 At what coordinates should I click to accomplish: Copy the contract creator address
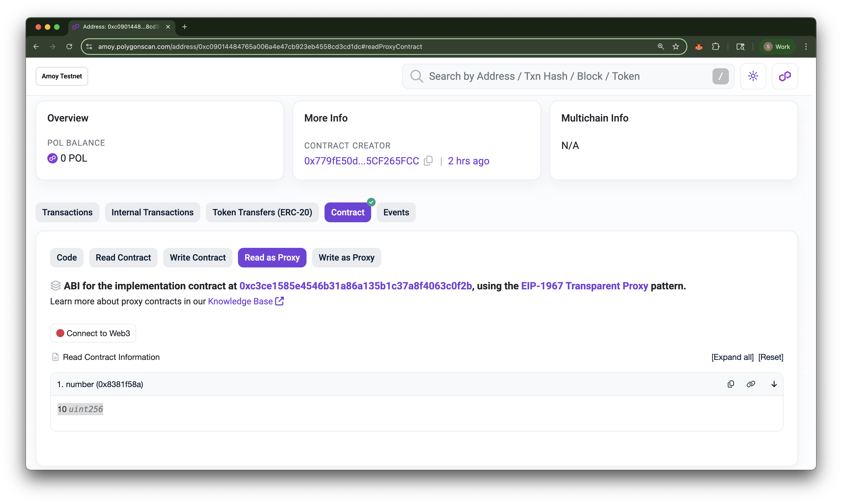point(428,161)
